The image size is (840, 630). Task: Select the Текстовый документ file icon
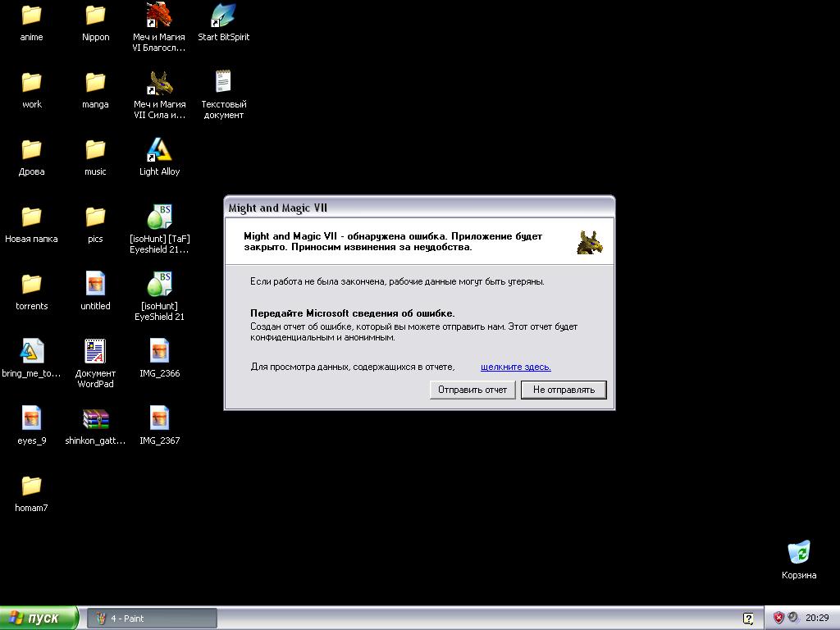(x=223, y=83)
